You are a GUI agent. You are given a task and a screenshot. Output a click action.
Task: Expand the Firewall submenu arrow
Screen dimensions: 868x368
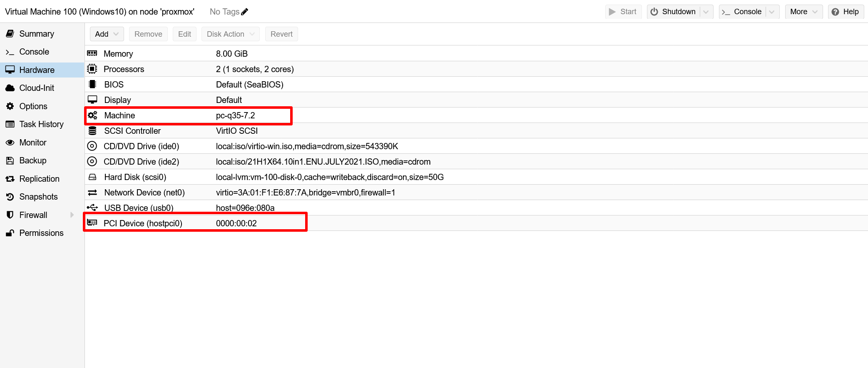click(x=72, y=215)
